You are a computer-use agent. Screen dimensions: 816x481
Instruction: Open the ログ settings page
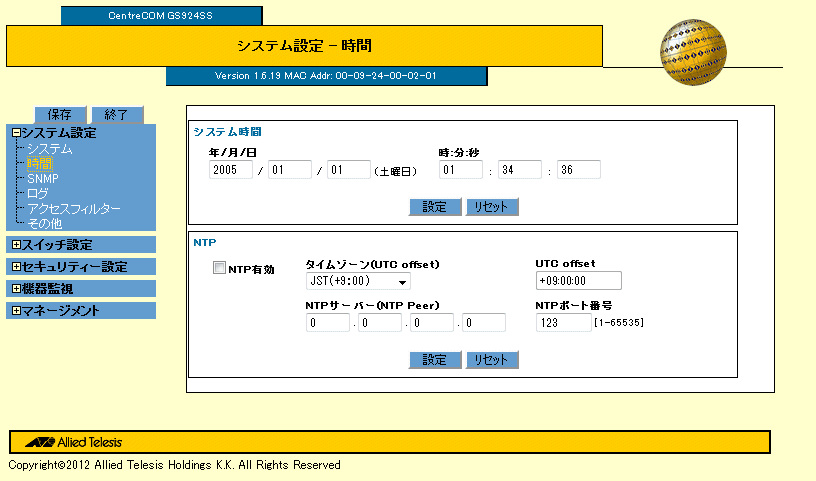[x=38, y=193]
